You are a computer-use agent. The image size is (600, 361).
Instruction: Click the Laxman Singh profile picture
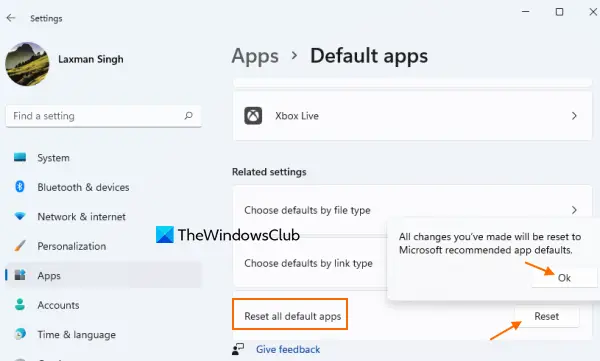tap(27, 64)
